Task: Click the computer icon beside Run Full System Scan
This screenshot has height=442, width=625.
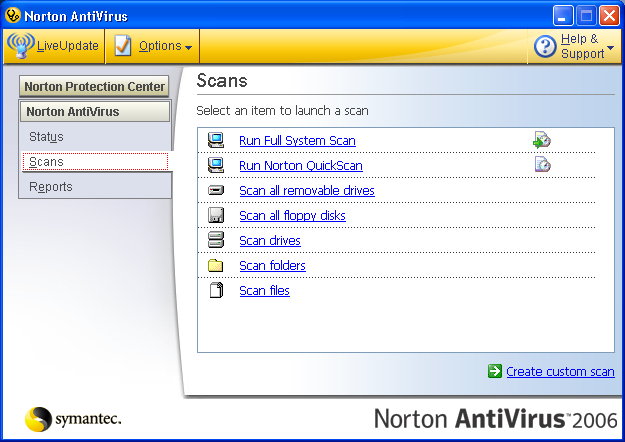Action: pos(216,140)
